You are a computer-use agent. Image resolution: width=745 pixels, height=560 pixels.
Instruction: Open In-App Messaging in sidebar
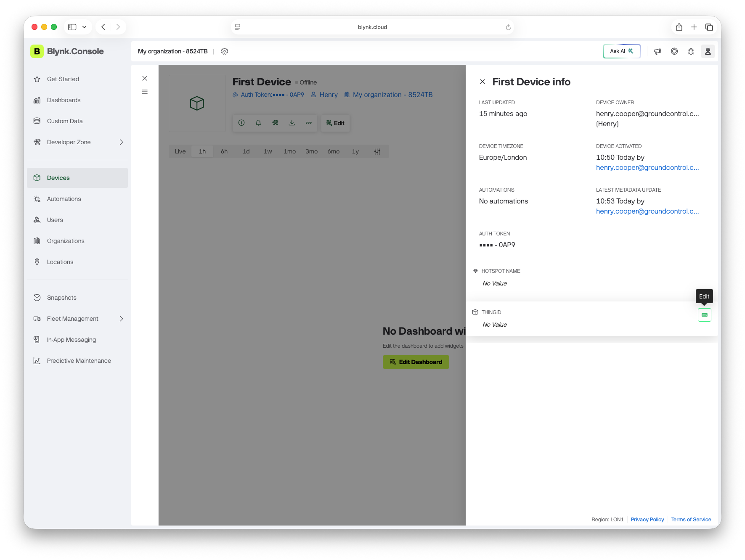77,340
